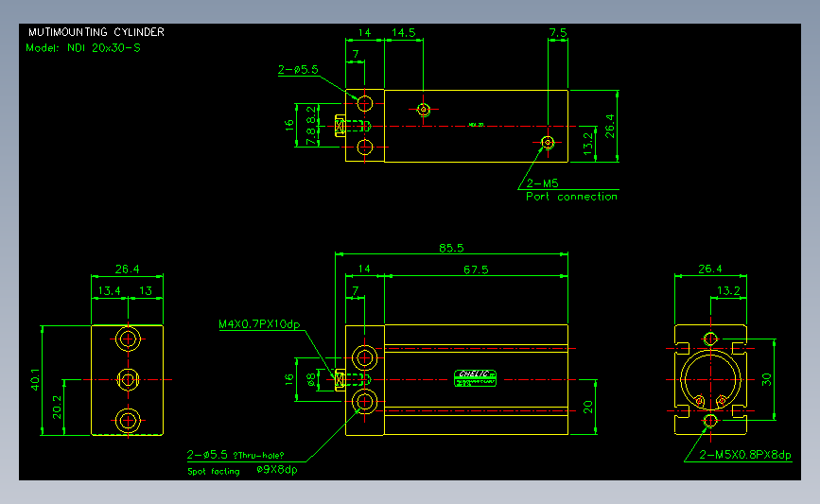Click the vertical 13.2 dimension in top view
The height and width of the screenshot is (504, 820).
(x=587, y=144)
